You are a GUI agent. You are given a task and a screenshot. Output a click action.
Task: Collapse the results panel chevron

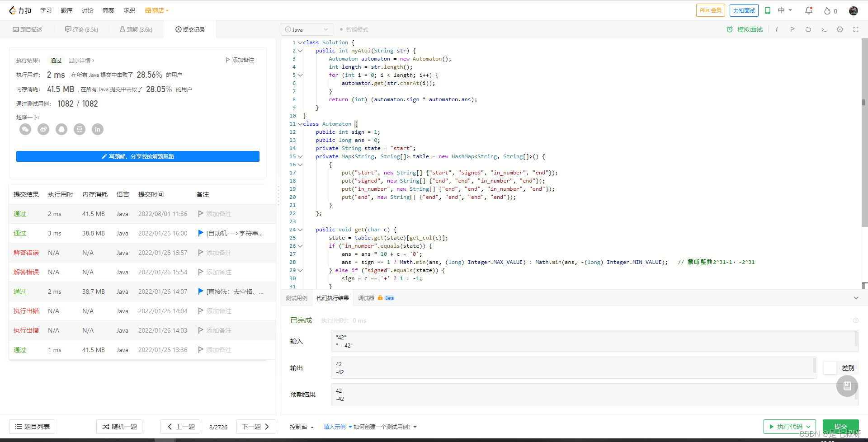click(x=856, y=298)
